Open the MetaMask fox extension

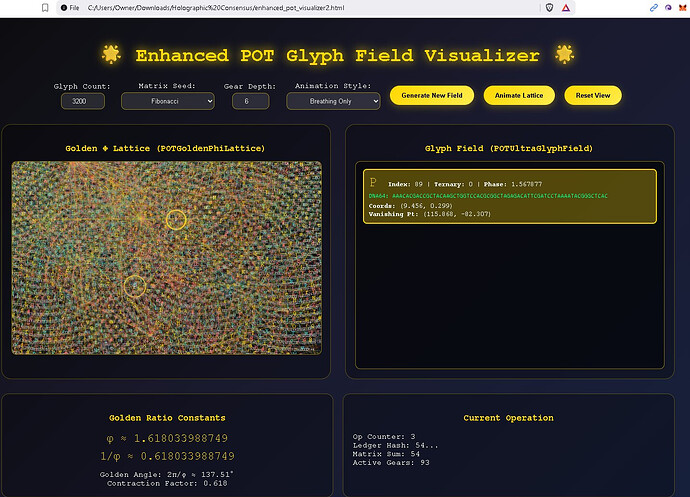coord(682,7)
